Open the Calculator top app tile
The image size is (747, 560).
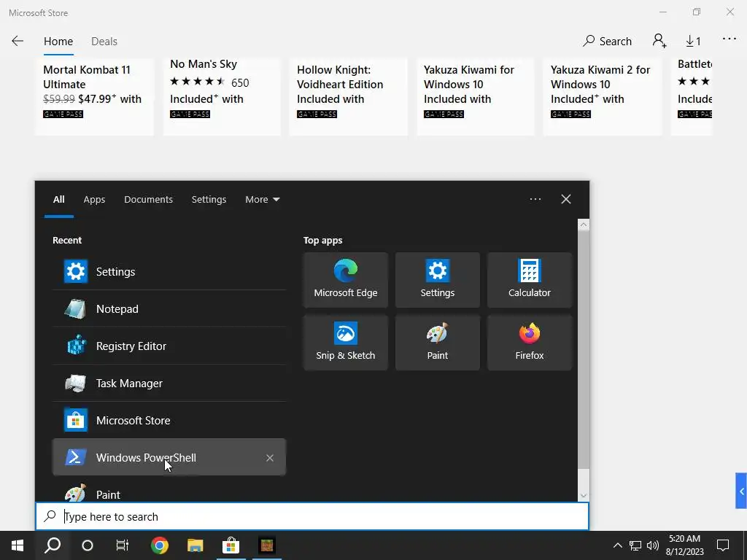[x=530, y=279]
